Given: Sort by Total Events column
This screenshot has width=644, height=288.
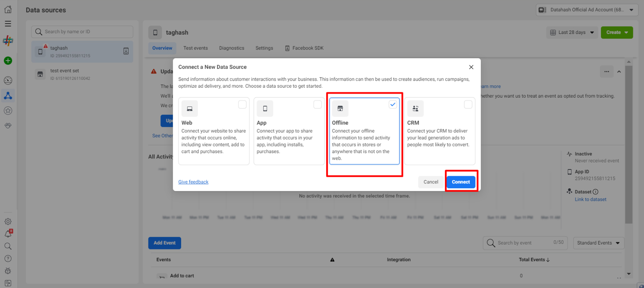Looking at the screenshot, I should pyautogui.click(x=534, y=260).
